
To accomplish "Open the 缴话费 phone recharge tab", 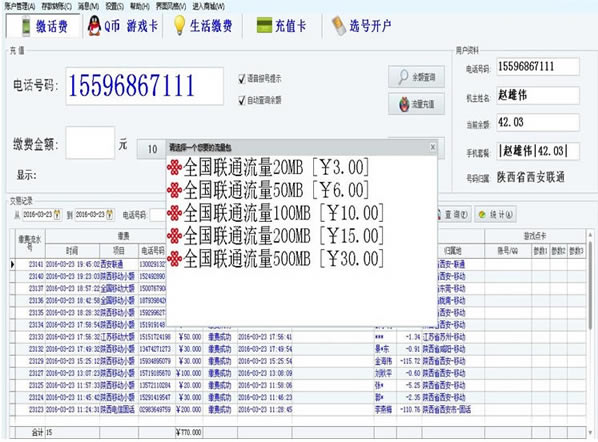I will [43, 26].
